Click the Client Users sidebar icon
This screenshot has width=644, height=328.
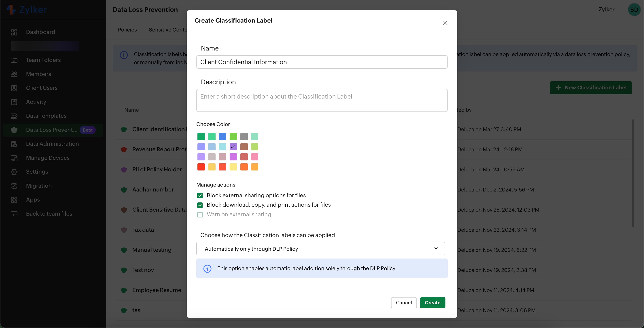tap(14, 88)
